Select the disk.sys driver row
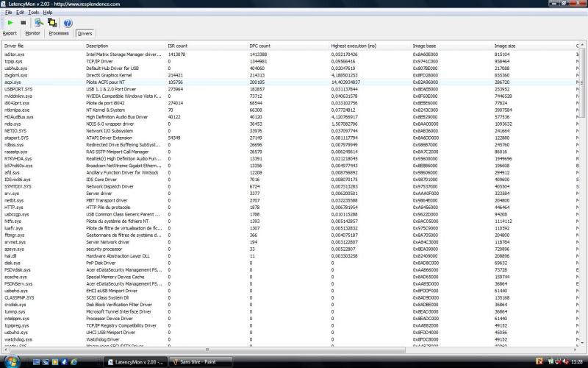This screenshot has width=588, height=368. click(x=290, y=263)
